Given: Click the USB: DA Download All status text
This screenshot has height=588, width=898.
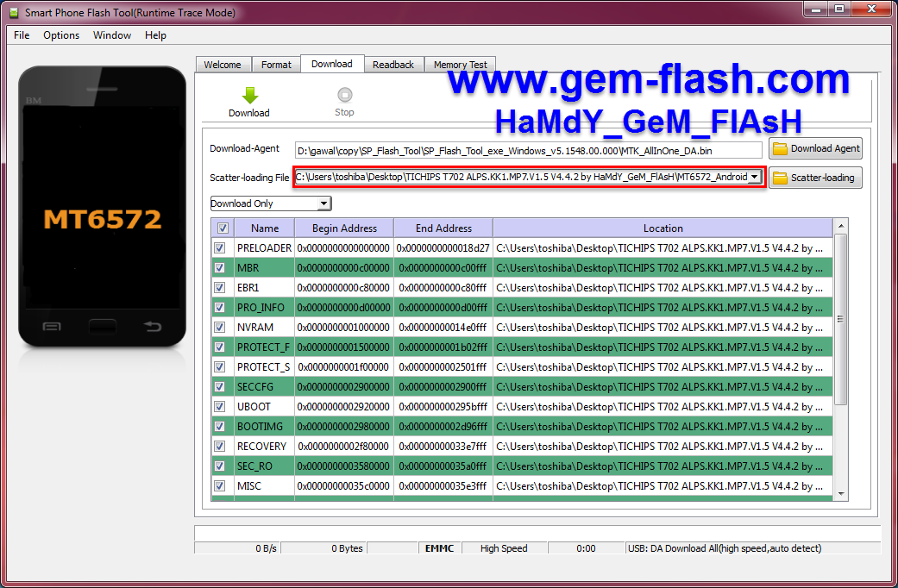Looking at the screenshot, I should tap(725, 548).
